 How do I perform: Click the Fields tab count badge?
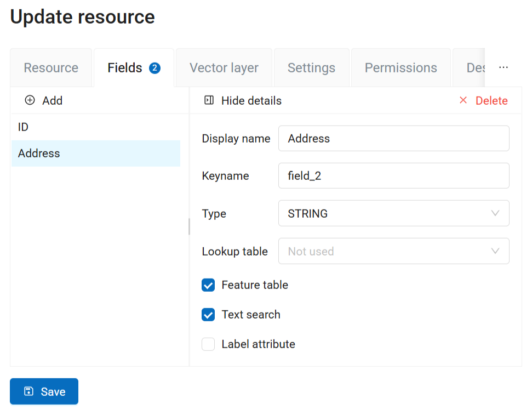155,68
